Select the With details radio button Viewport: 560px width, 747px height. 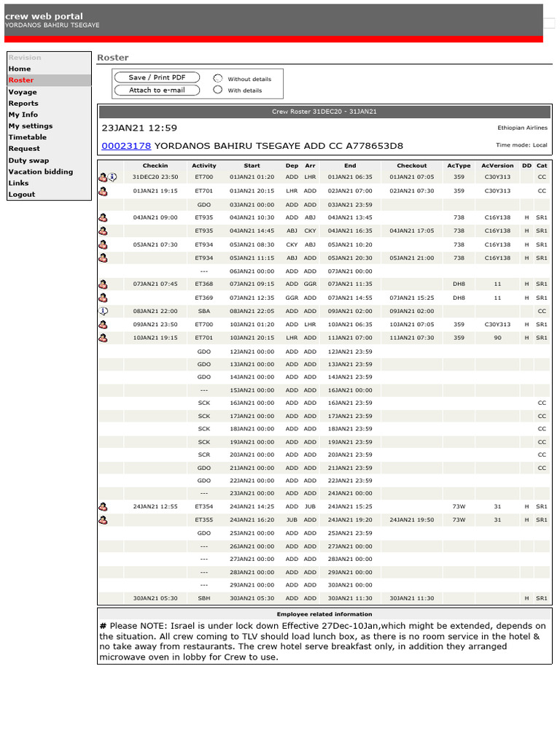pyautogui.click(x=217, y=90)
